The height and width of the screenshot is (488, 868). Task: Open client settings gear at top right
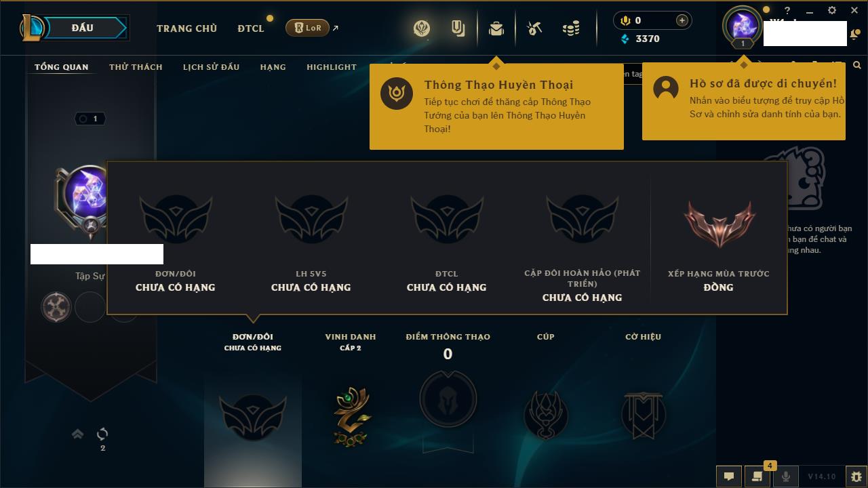832,11
